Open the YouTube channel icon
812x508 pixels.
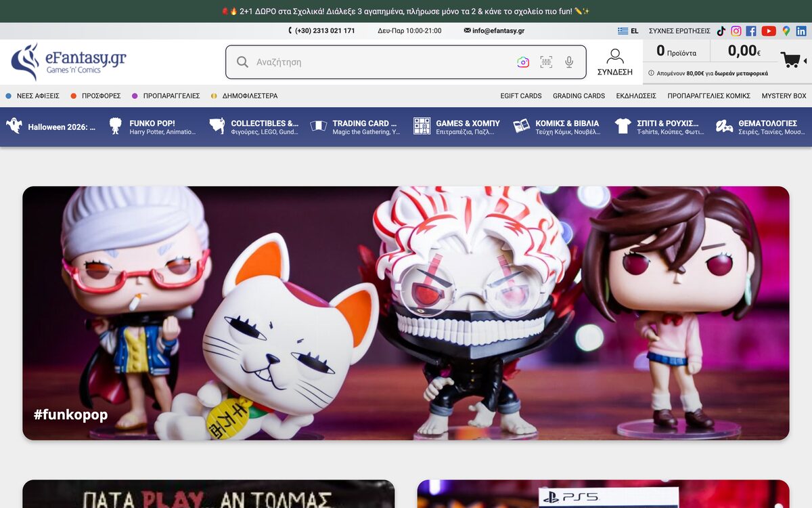tap(769, 30)
